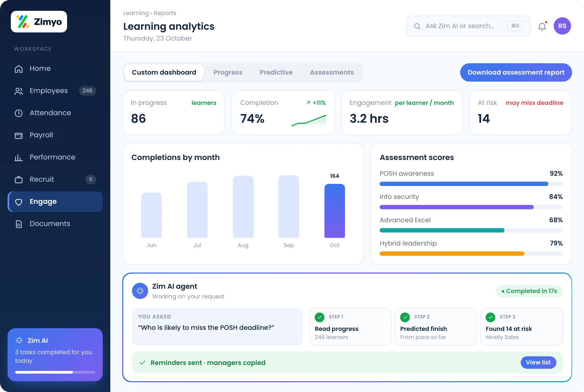Screen dimensions: 584x392
Task: Click the Completion +11% trend indicator
Action: click(316, 103)
